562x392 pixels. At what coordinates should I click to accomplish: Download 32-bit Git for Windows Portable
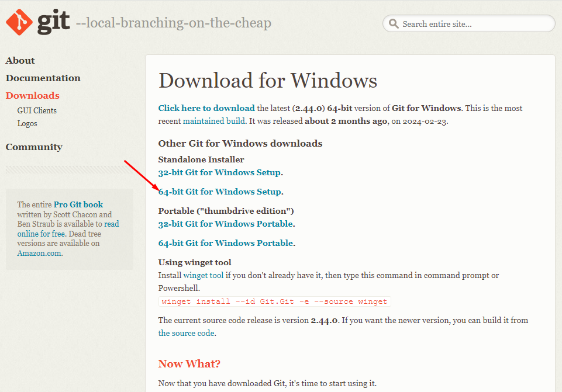coord(226,224)
